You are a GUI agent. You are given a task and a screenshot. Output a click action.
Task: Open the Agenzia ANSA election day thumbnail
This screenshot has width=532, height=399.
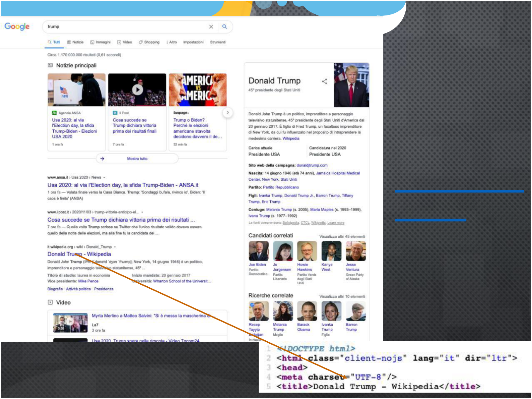(77, 90)
